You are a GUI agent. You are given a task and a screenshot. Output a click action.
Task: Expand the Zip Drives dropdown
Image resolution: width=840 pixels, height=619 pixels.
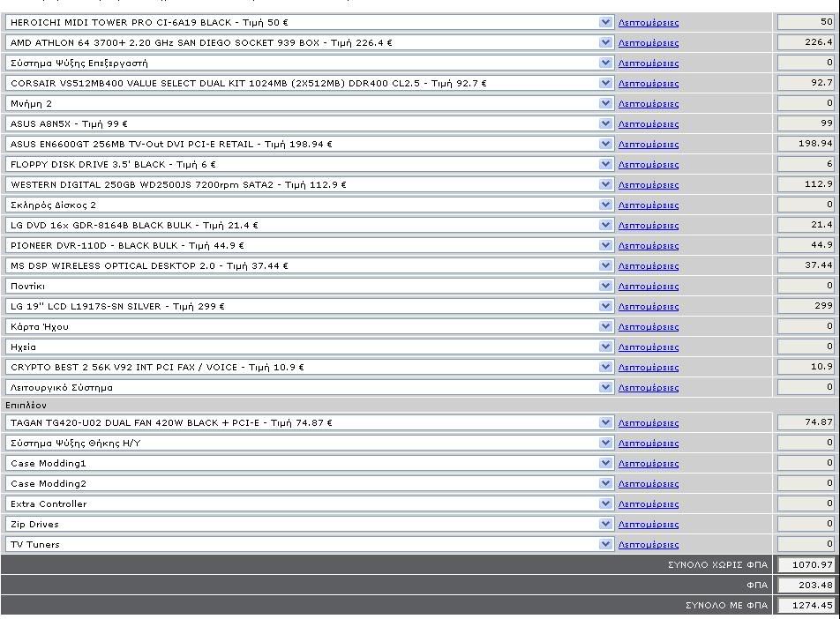(309, 525)
